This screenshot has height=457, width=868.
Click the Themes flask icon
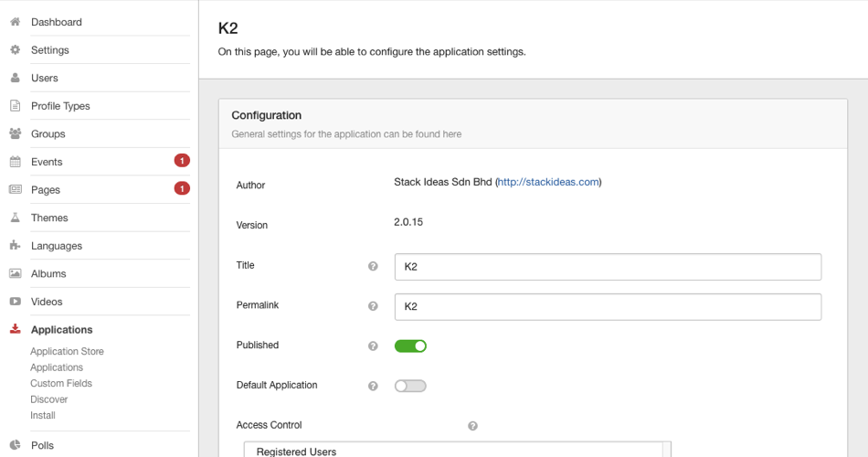pyautogui.click(x=15, y=218)
